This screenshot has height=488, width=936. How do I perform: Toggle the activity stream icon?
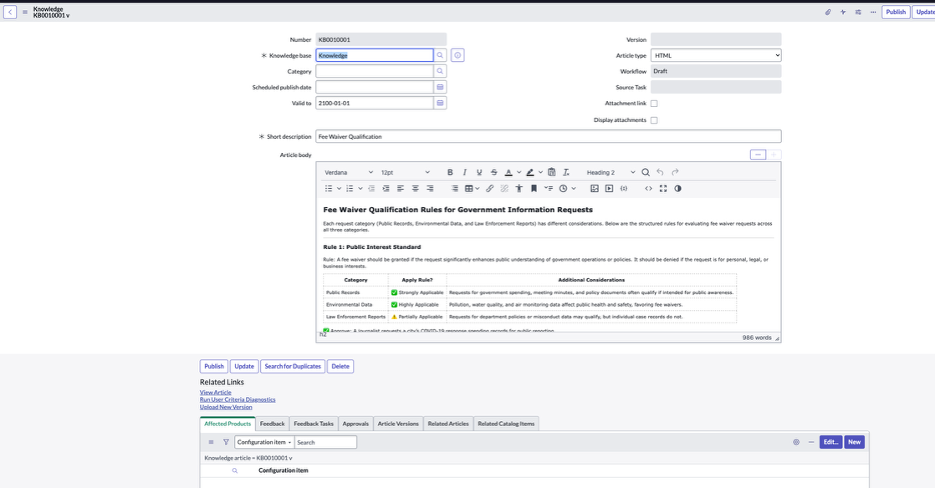843,12
